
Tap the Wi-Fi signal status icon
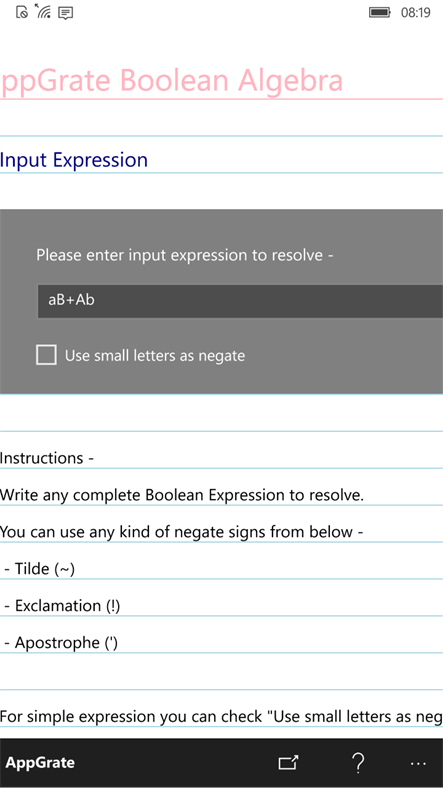pyautogui.click(x=43, y=11)
